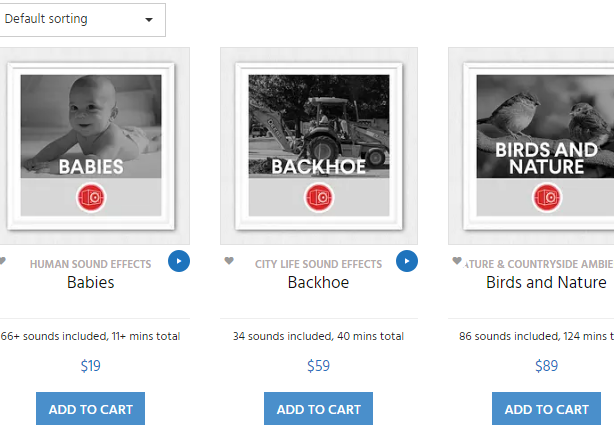Open the Babies product title link
Viewport: 614px width, 442px height.
[90, 282]
